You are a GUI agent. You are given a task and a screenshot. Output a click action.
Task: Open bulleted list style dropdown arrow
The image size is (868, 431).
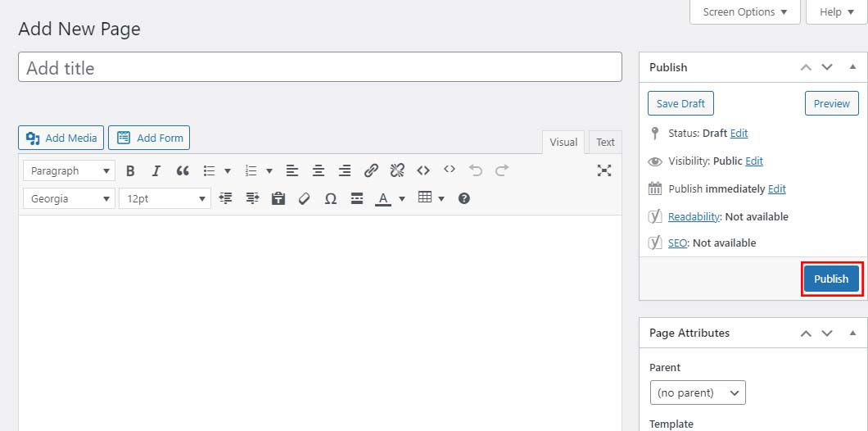[228, 170]
